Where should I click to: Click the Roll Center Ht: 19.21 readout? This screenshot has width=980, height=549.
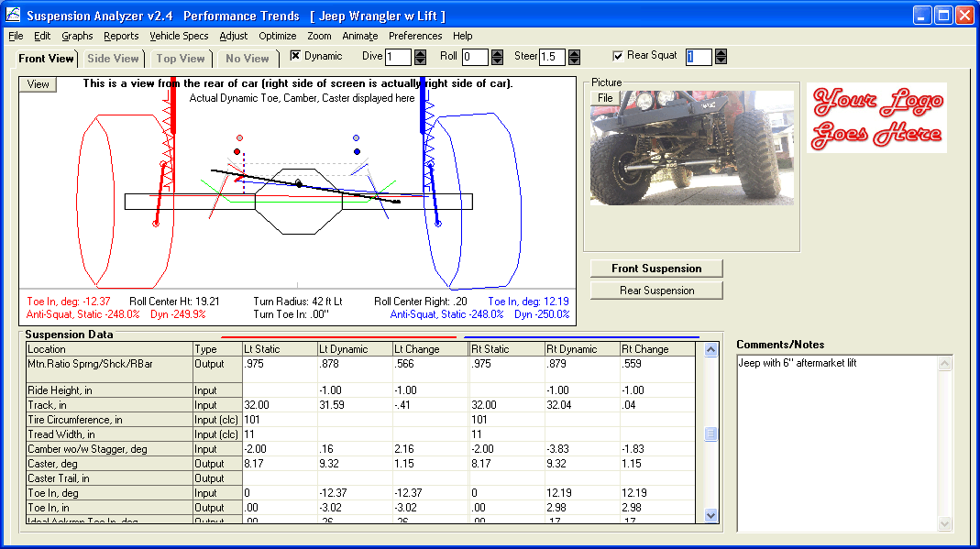tap(174, 302)
